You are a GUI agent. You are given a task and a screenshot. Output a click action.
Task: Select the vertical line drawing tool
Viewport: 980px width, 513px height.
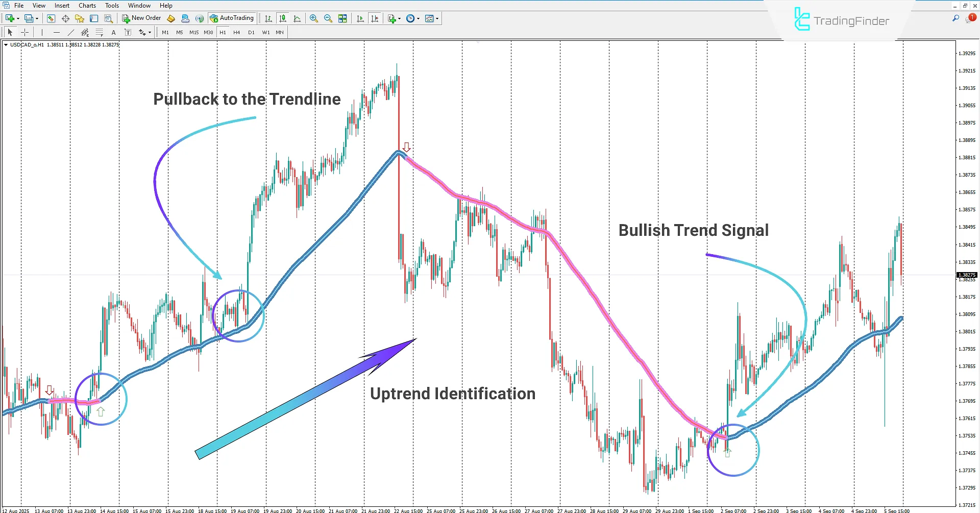tap(42, 32)
